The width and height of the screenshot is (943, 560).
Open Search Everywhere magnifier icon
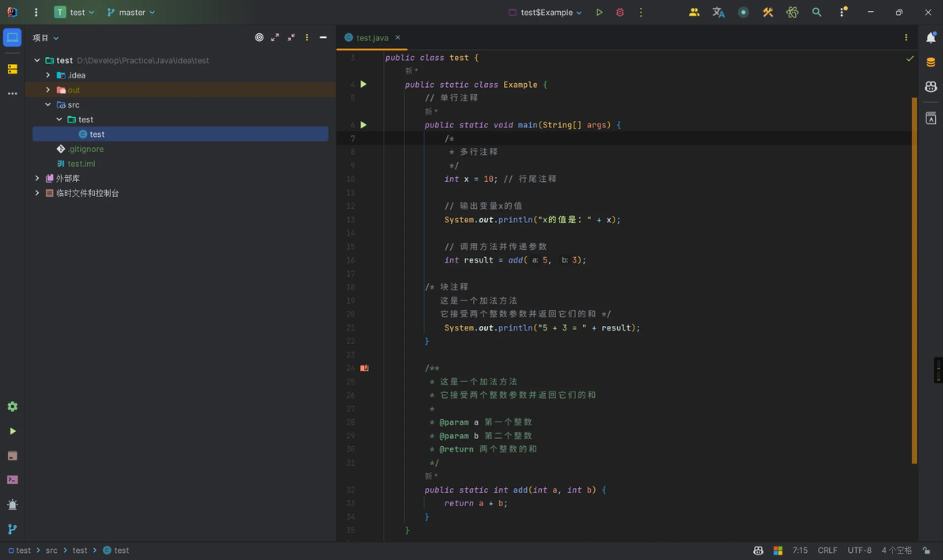816,12
